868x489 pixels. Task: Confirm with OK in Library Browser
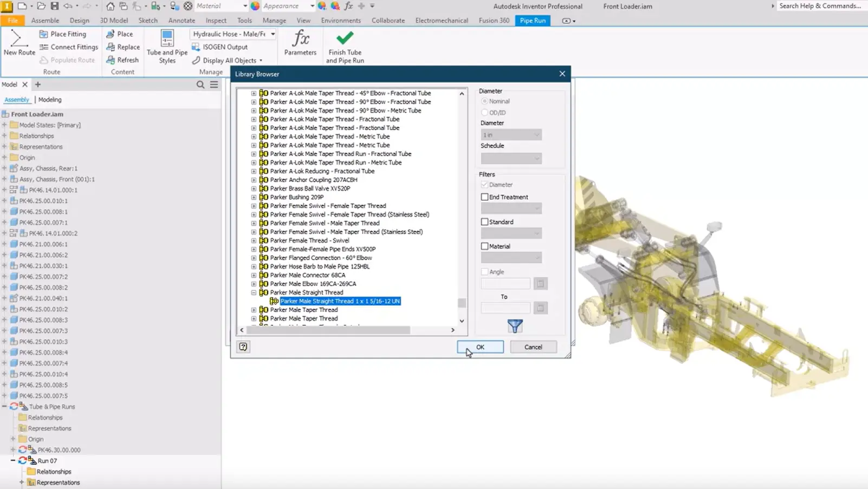pyautogui.click(x=480, y=347)
